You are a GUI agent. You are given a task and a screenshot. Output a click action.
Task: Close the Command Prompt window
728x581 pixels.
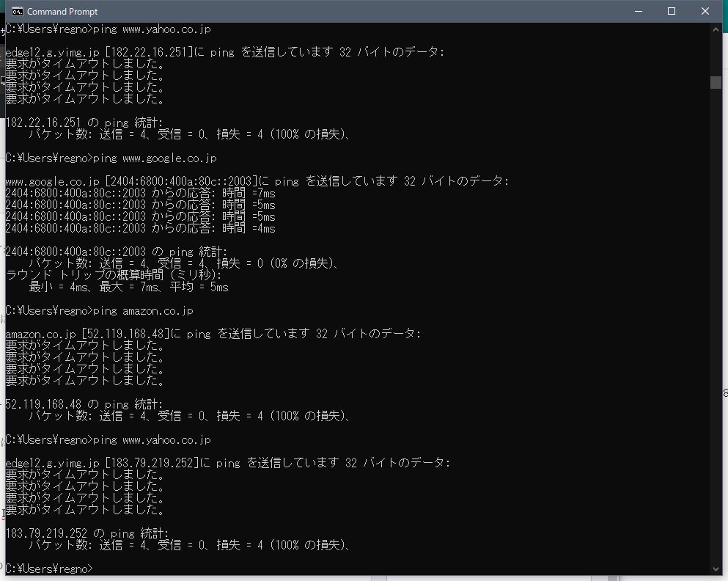[x=705, y=11]
